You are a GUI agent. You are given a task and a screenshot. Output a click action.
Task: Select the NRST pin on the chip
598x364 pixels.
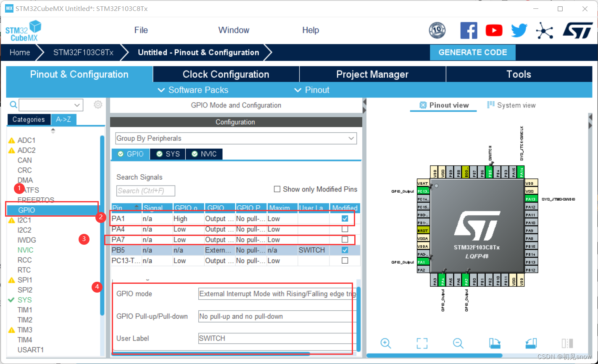[x=423, y=230]
